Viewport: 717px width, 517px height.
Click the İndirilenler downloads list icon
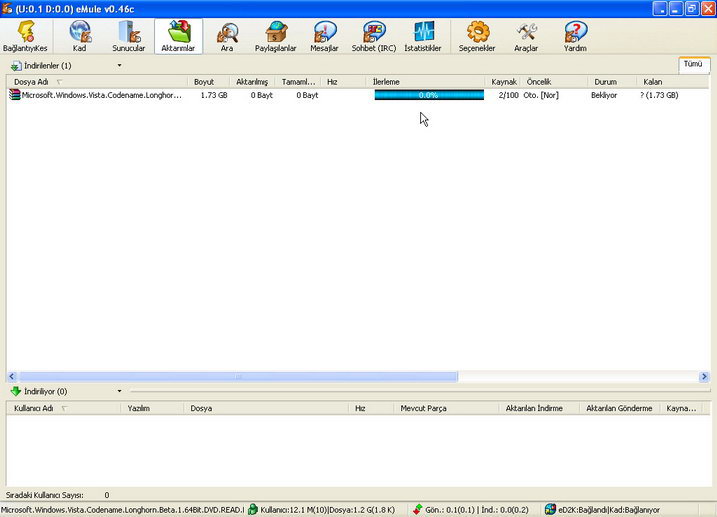(x=16, y=66)
